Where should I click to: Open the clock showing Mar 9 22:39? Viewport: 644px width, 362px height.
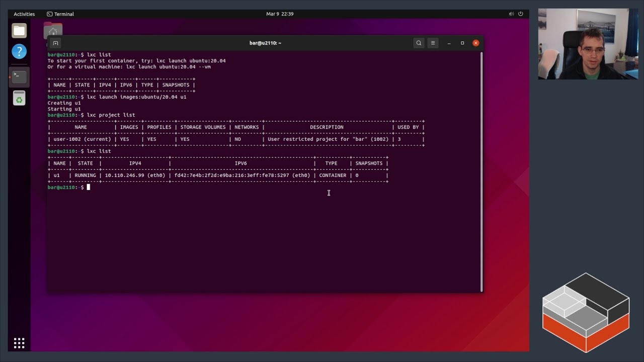coord(280,14)
